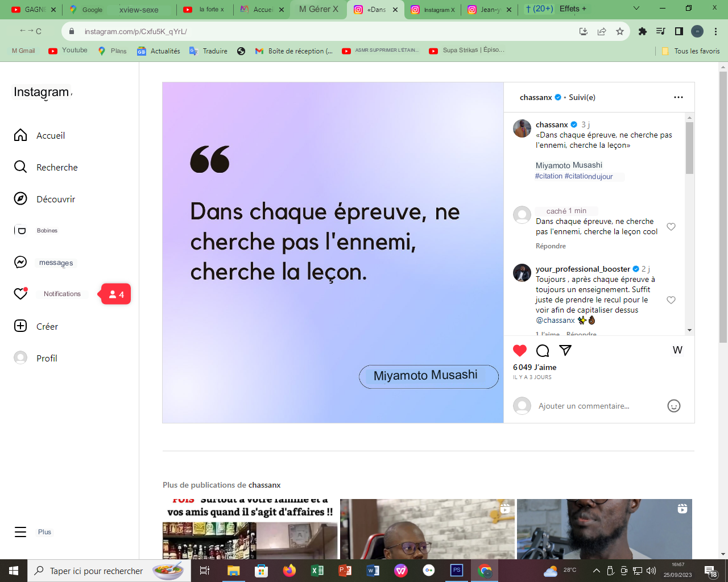Screen dimensions: 728x582
Task: Like the comment by your_professional_booster
Action: [x=671, y=300]
